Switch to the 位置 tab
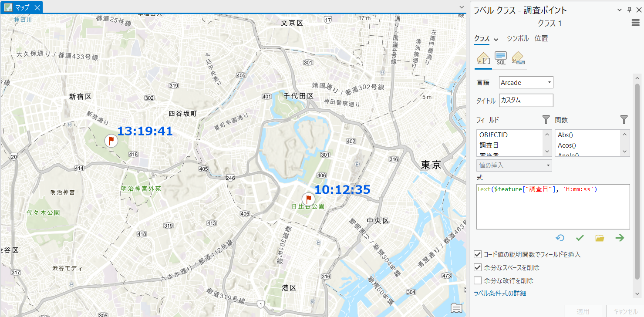This screenshot has width=644, height=317. point(541,38)
